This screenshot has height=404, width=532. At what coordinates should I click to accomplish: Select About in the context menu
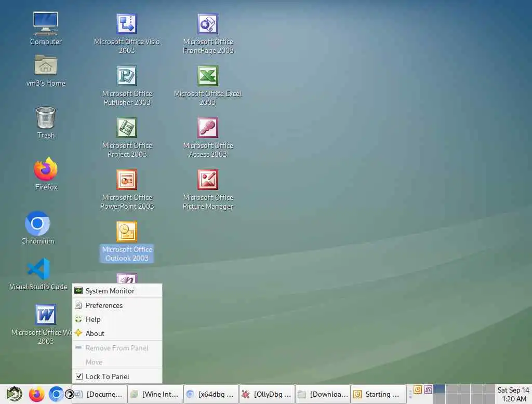point(117,333)
